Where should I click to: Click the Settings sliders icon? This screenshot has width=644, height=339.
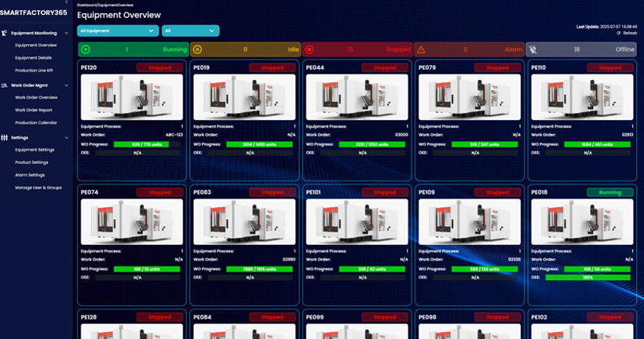pos(5,137)
